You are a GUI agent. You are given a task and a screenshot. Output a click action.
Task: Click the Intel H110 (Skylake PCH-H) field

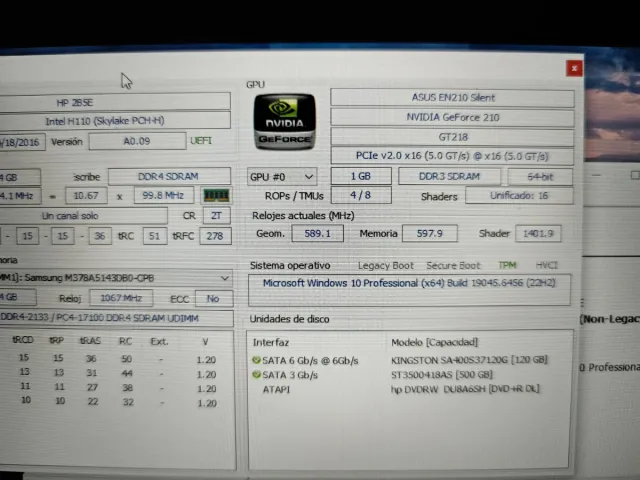(115, 121)
